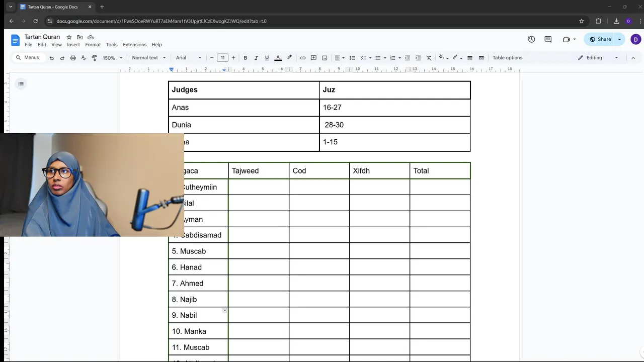The width and height of the screenshot is (644, 362).
Task: Open the Nabil cell dropdown arrow
Action: (x=225, y=311)
